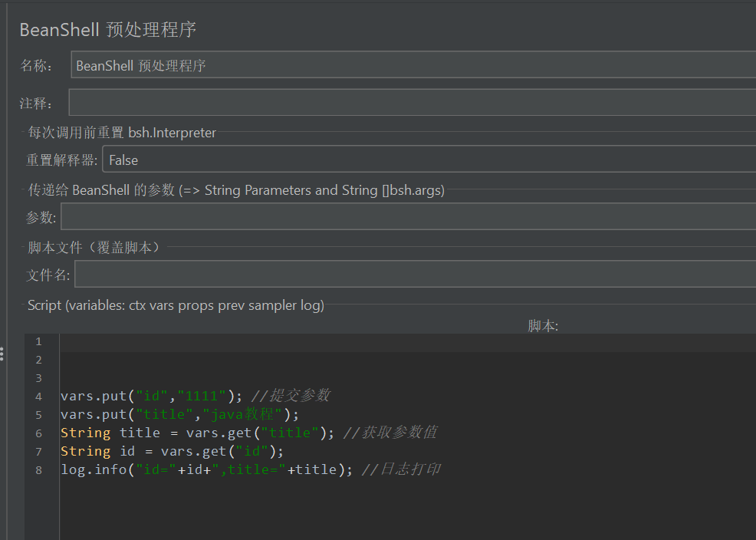Click the code vars.put("title","java教程")
This screenshot has height=540, width=756.
(180, 415)
